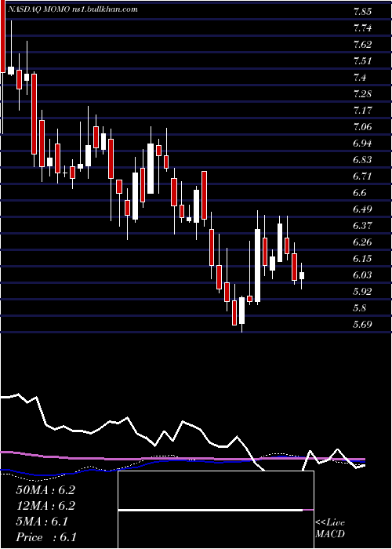
Task: Select the 6.37 price axis label
Action: [362, 226]
